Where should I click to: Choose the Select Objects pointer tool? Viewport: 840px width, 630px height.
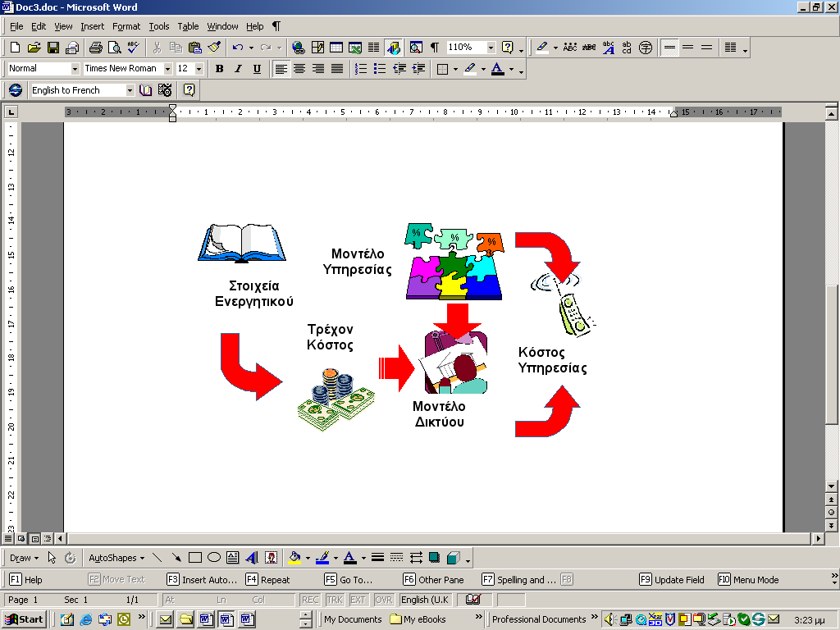tap(52, 558)
